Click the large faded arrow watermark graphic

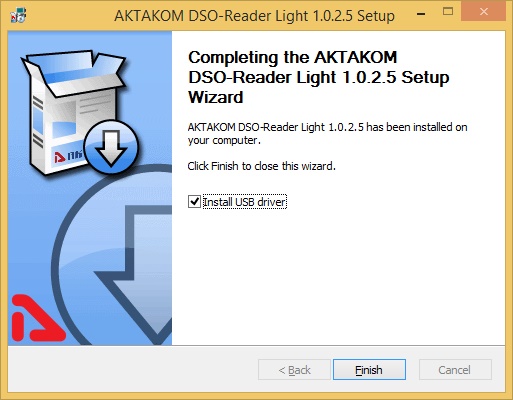(113, 257)
